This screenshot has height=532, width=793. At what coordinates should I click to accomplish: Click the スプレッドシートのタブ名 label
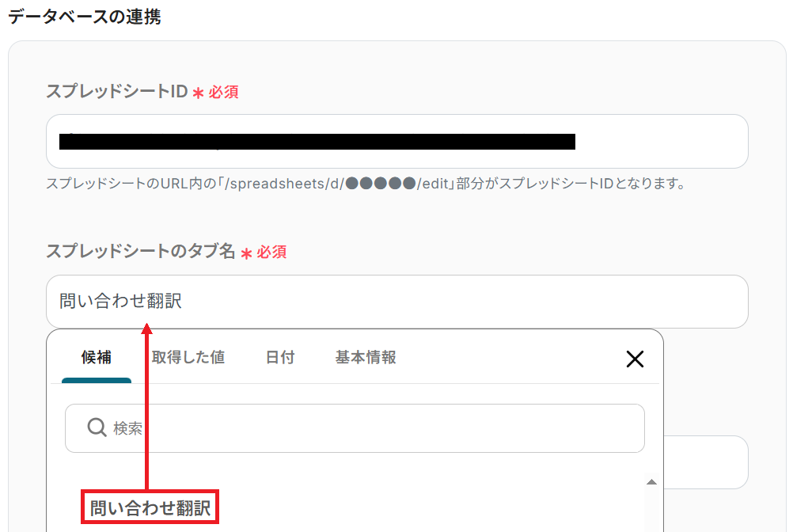141,251
